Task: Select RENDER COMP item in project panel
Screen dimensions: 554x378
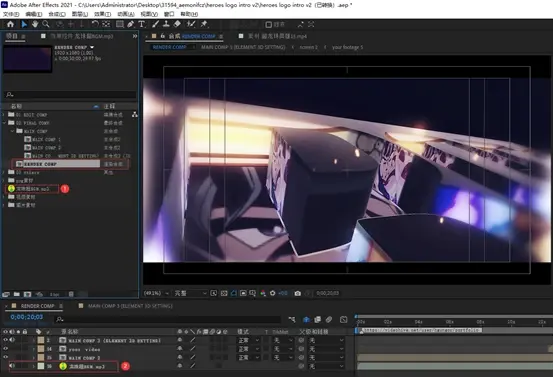Action: pos(57,164)
